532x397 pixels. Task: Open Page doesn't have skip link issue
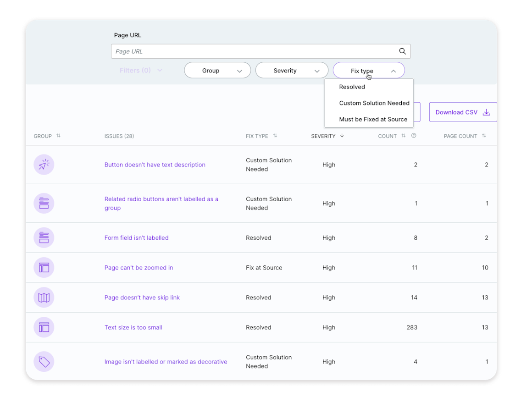pyautogui.click(x=142, y=298)
